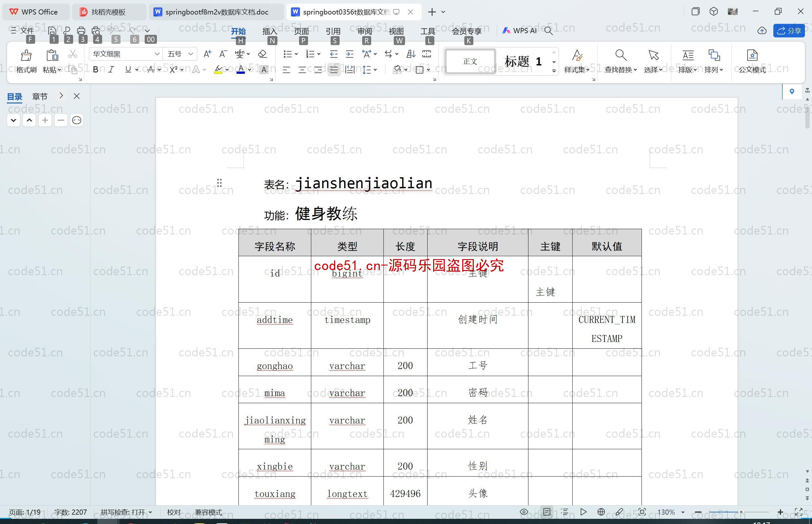
Task: Click the eye protection mode icon in status bar
Action: (x=524, y=512)
